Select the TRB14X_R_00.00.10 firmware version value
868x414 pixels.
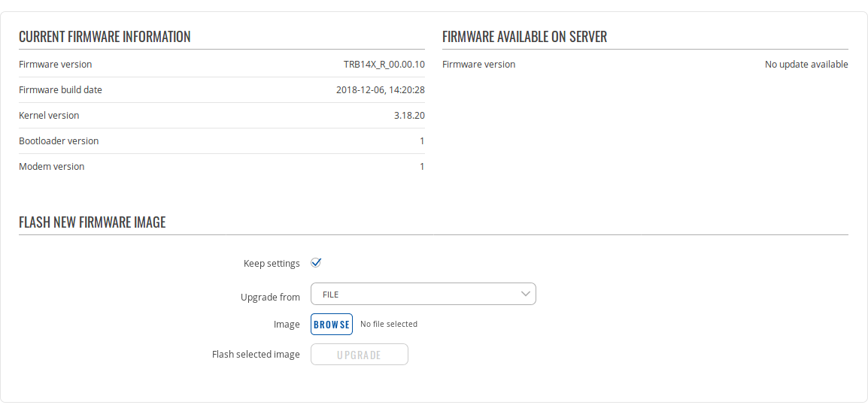click(384, 65)
